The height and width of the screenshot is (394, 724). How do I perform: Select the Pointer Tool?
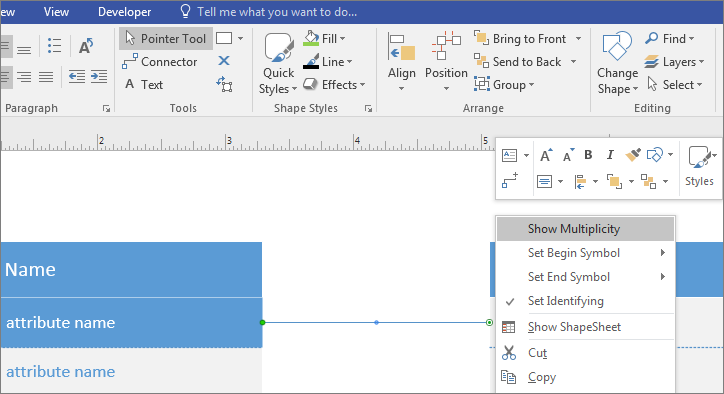[166, 38]
